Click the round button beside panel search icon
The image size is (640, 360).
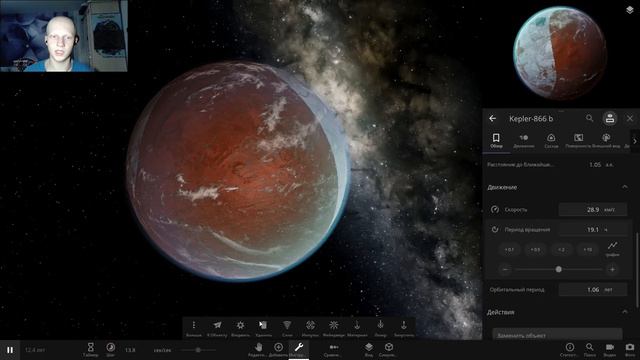click(610, 118)
